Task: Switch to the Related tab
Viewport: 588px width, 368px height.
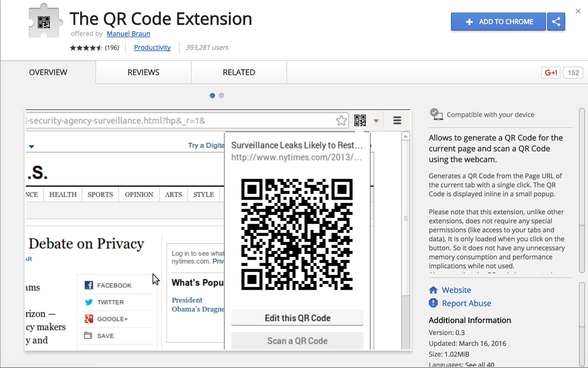Action: pos(239,72)
